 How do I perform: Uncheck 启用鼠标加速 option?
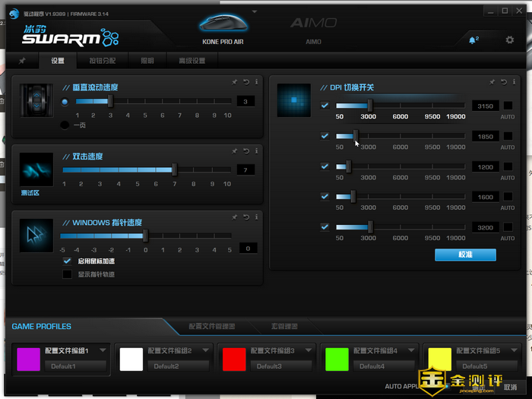[67, 261]
